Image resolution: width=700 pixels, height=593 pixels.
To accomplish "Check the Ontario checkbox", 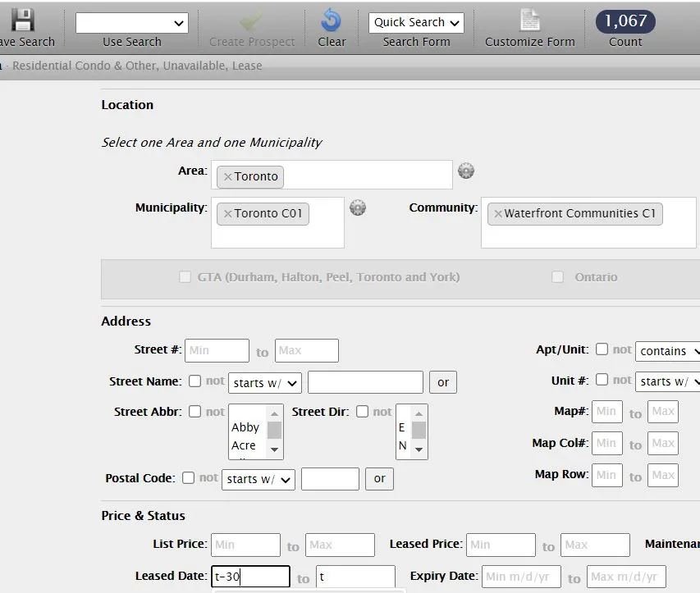I will pyautogui.click(x=557, y=276).
